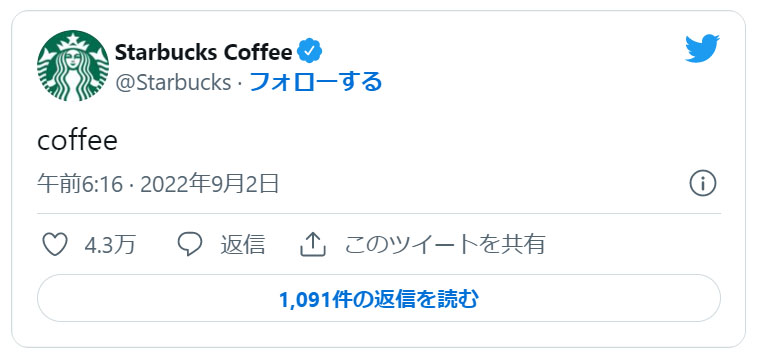The height and width of the screenshot is (360, 759).
Task: Read the 1,091件の返信を読む replies button
Action: (x=379, y=299)
